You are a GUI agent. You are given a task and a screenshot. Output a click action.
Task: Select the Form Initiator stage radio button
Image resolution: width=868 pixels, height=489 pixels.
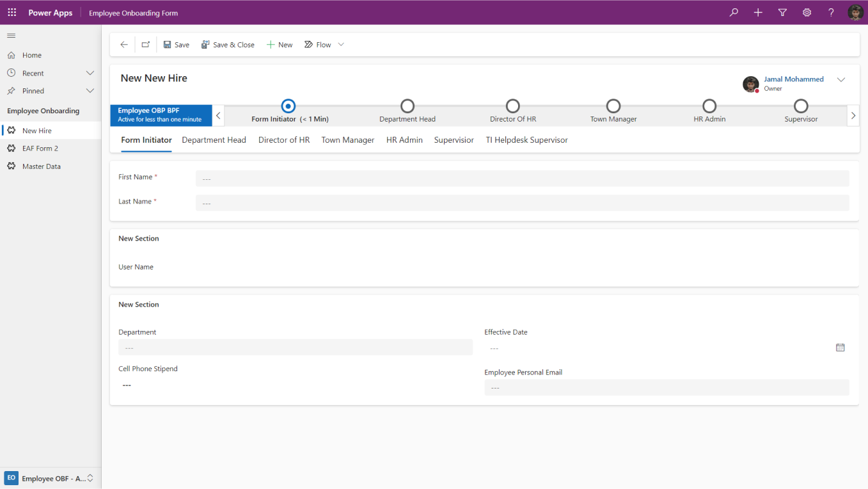pyautogui.click(x=288, y=106)
